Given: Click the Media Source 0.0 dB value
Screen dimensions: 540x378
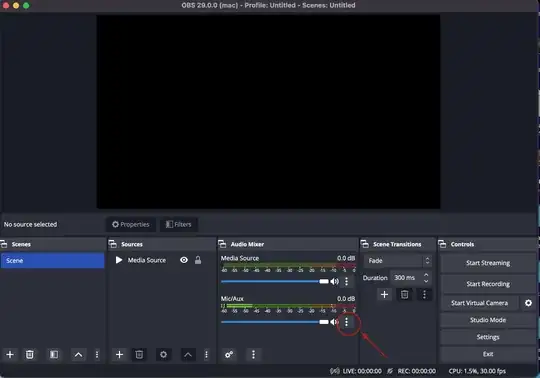Looking at the screenshot, I should coord(346,258).
